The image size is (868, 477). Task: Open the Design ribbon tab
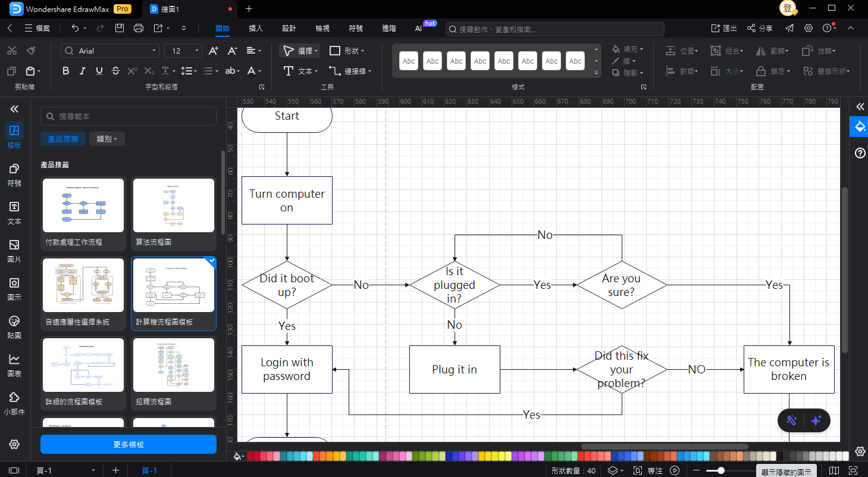pyautogui.click(x=289, y=28)
